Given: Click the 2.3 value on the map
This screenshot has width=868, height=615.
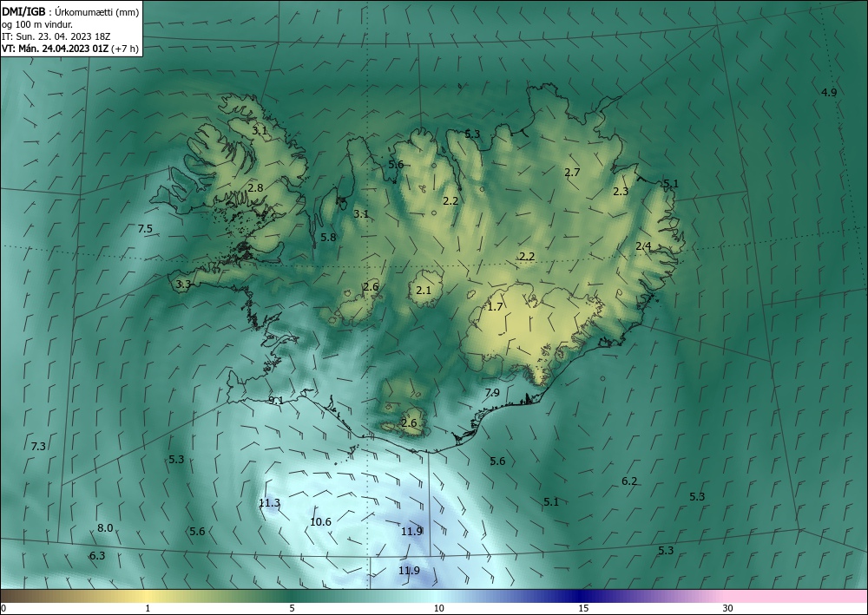Looking at the screenshot, I should tap(621, 192).
